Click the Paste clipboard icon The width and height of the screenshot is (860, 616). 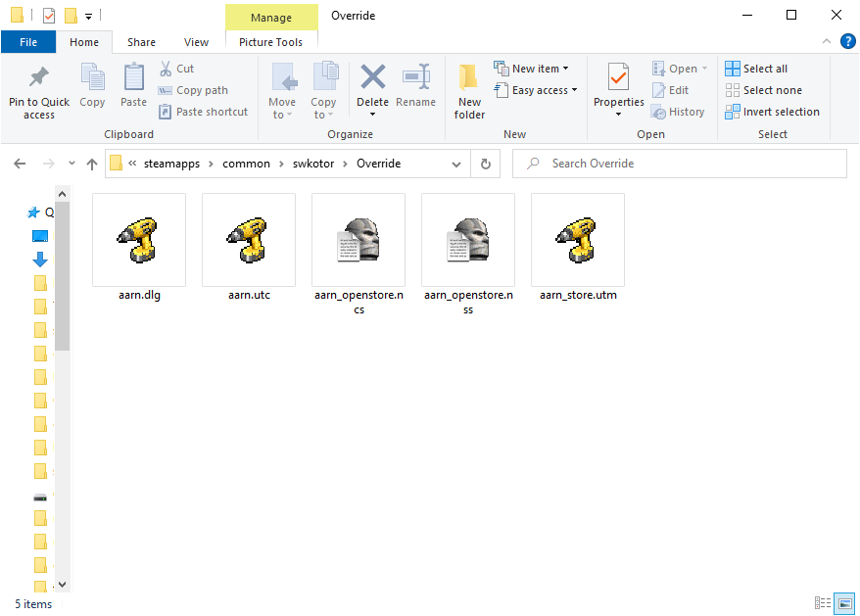[133, 76]
